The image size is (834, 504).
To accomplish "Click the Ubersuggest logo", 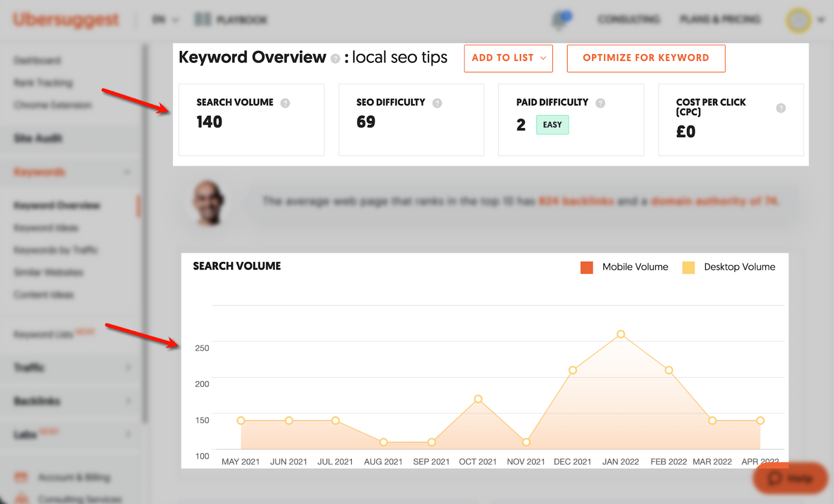I will 66,20.
